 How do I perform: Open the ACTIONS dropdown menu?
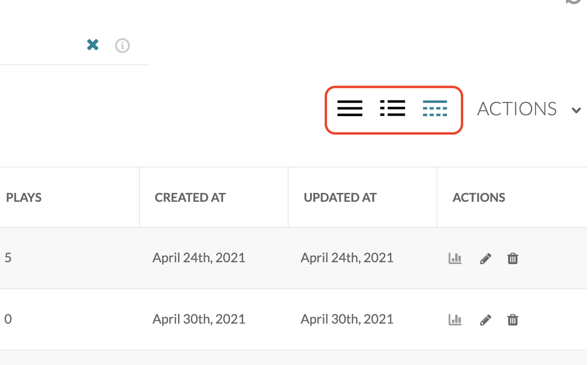click(517, 109)
